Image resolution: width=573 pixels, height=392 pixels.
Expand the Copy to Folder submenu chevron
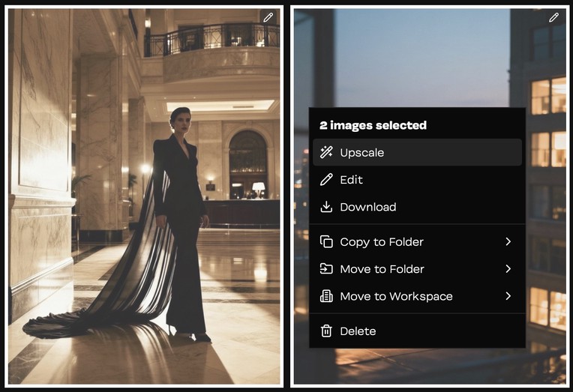point(508,242)
